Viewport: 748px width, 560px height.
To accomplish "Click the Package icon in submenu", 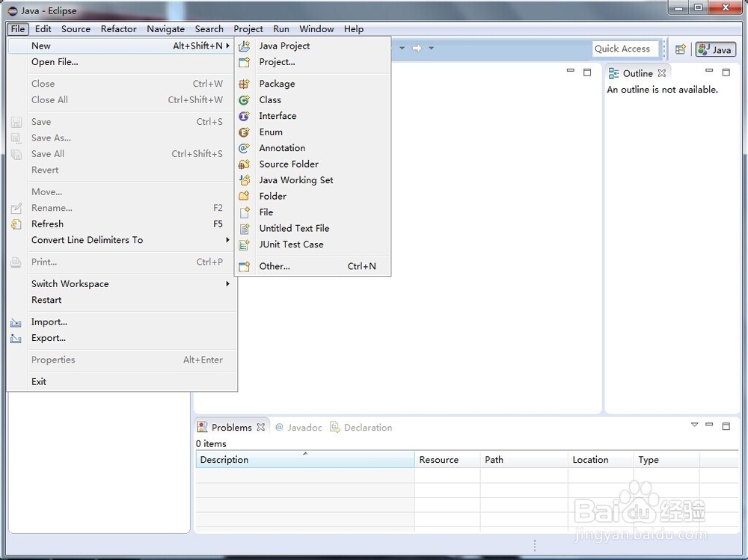I will [x=245, y=84].
